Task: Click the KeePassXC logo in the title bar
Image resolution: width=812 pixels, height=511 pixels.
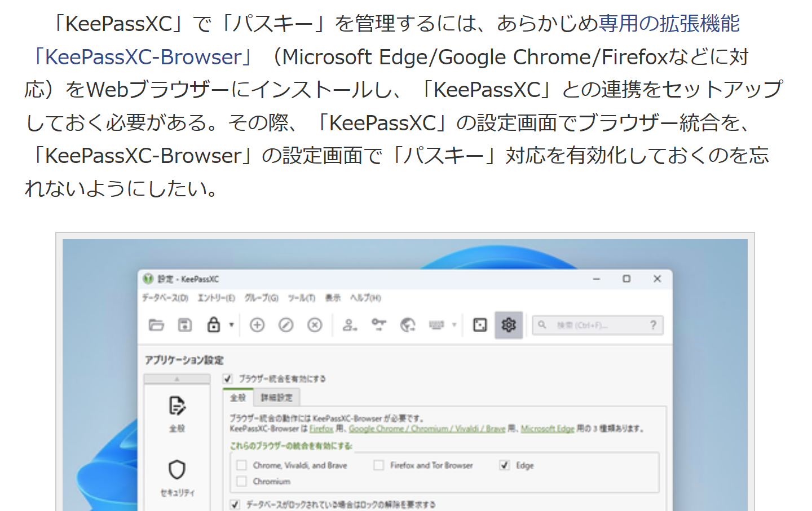Action: (148, 279)
